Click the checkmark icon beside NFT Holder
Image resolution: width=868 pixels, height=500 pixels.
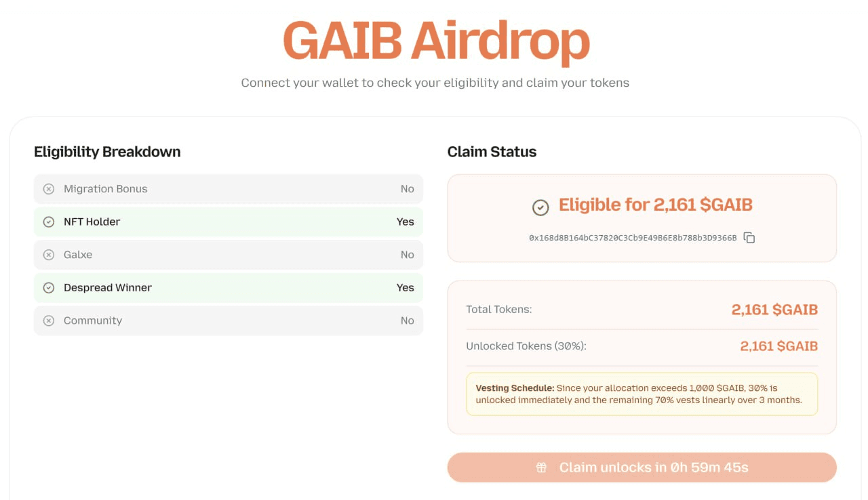(x=48, y=222)
